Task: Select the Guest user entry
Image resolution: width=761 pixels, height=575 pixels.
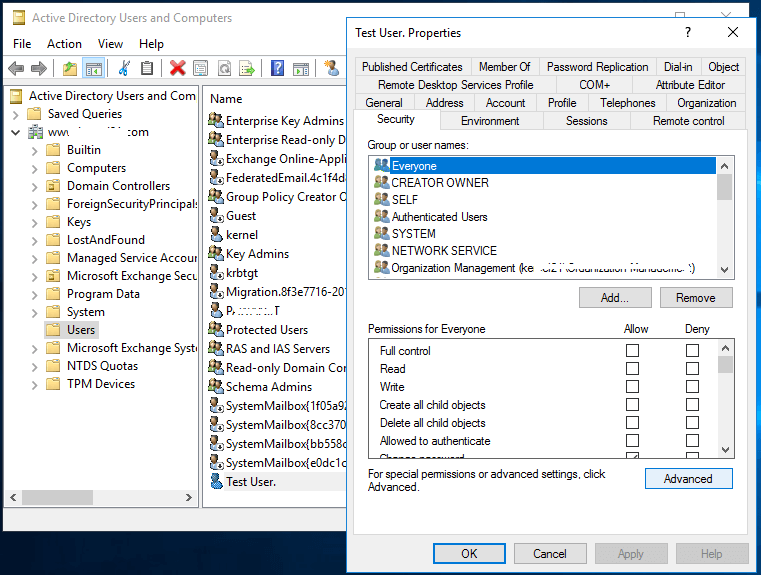Action: coord(241,216)
